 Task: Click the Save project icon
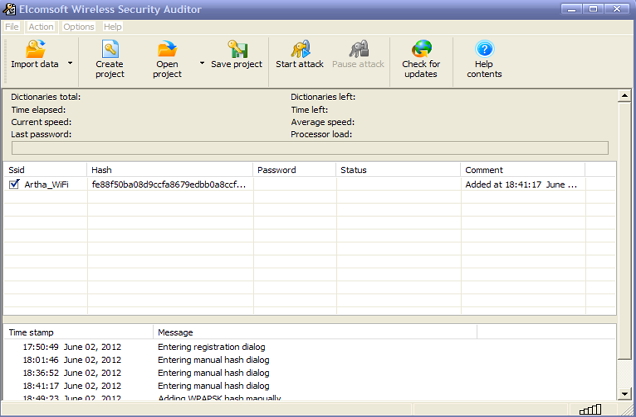pos(237,49)
